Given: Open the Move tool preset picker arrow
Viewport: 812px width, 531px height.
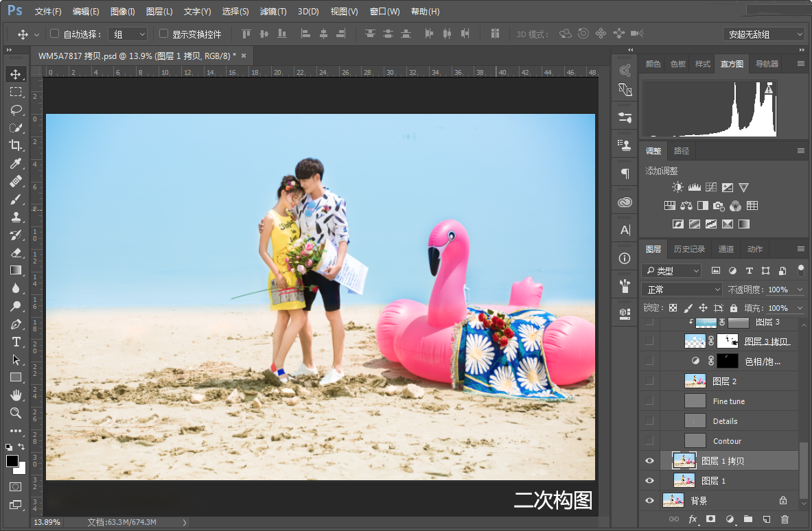Looking at the screenshot, I should coord(36,35).
